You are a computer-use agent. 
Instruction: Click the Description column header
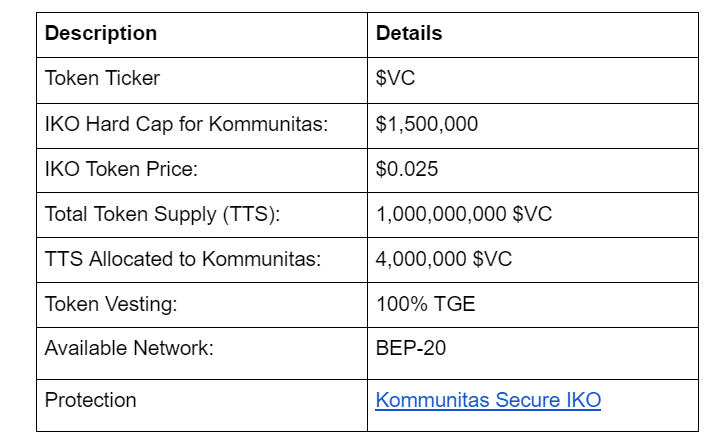pyautogui.click(x=101, y=33)
